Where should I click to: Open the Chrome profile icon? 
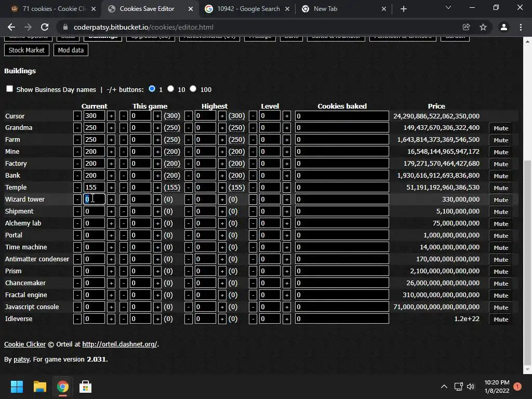504,27
